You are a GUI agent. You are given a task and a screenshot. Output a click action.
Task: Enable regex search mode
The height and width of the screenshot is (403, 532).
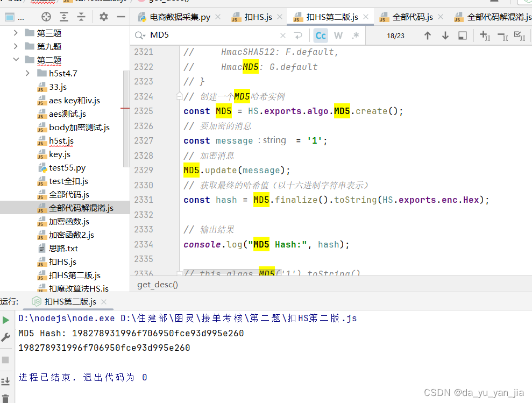pyautogui.click(x=356, y=35)
